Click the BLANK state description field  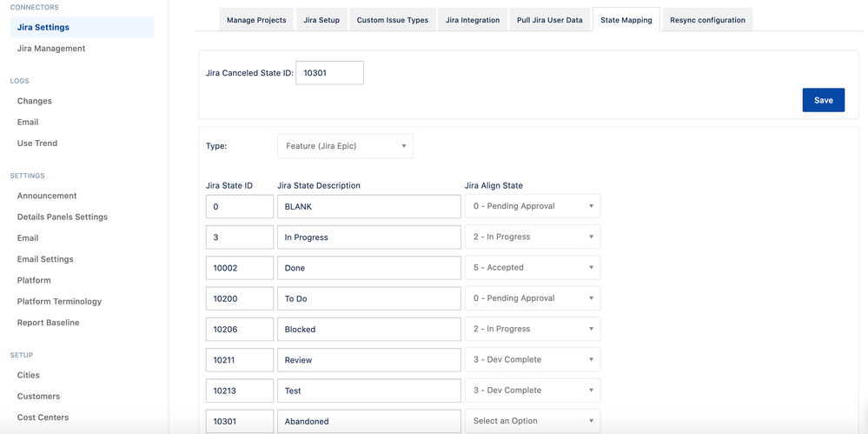(369, 206)
